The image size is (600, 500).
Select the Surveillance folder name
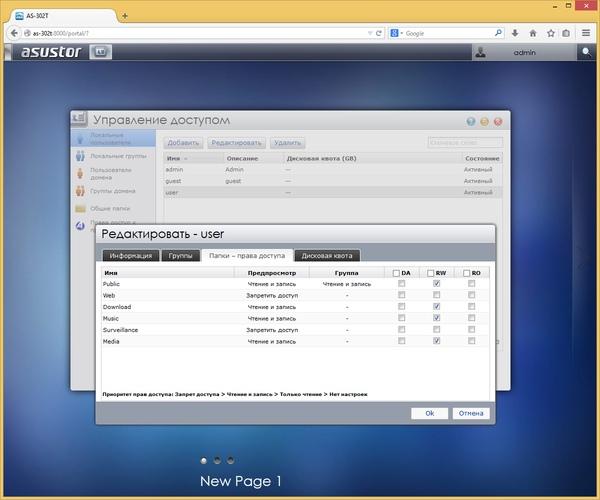click(120, 330)
